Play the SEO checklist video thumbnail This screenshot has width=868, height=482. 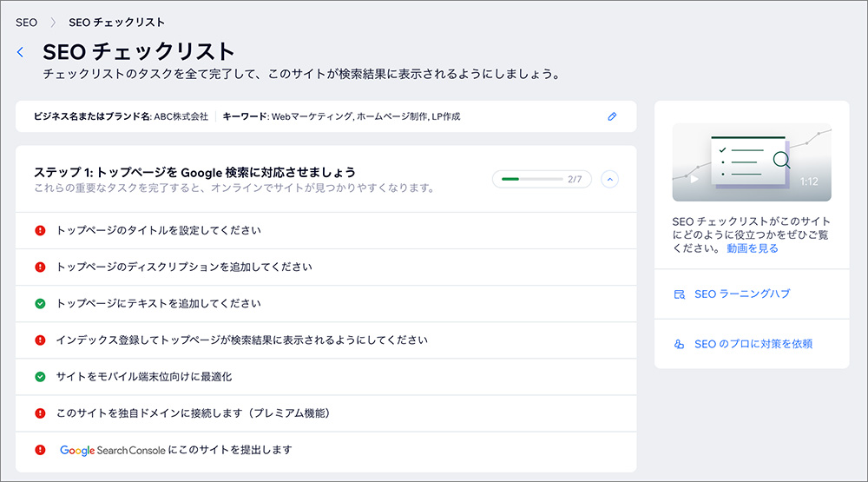(x=752, y=162)
